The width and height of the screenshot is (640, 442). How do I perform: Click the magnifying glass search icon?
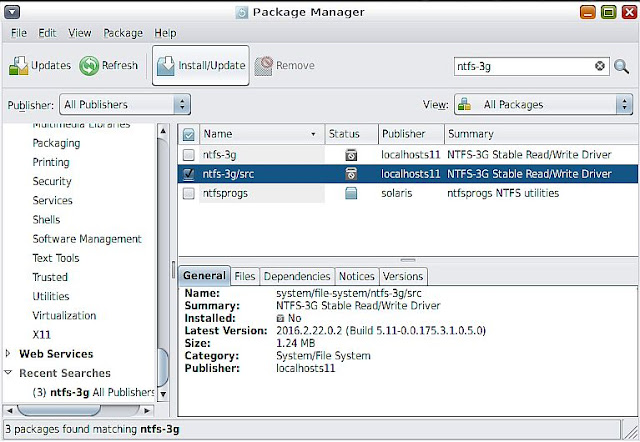point(621,66)
